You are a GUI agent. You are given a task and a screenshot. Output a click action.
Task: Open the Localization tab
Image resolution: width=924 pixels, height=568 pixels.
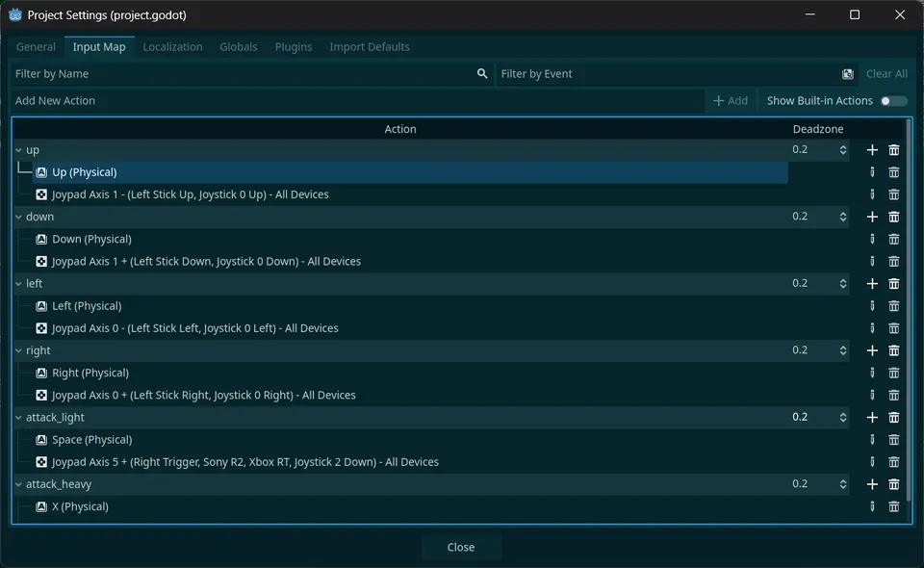point(173,46)
